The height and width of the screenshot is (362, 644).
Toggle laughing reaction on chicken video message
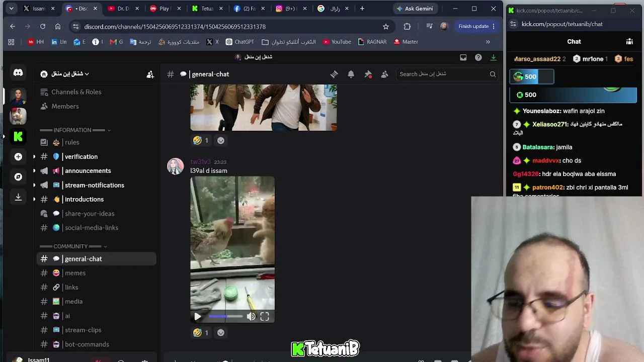click(x=201, y=333)
